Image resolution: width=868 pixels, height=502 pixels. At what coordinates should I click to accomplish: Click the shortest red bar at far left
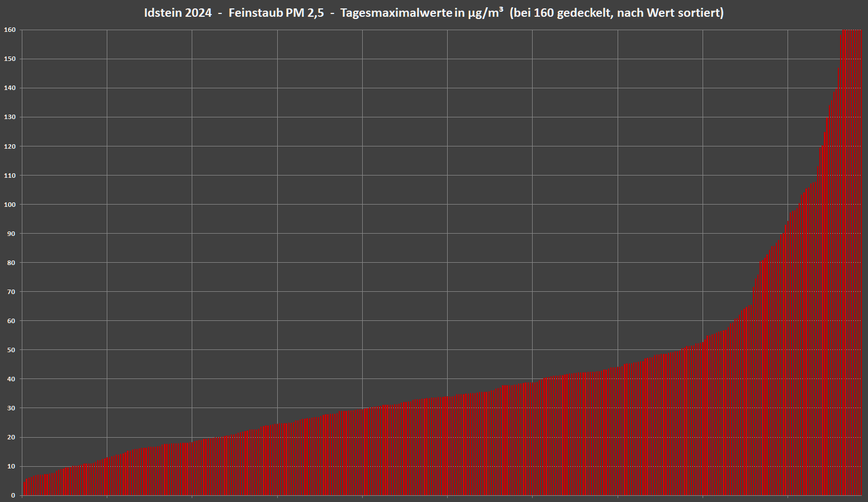[24, 488]
